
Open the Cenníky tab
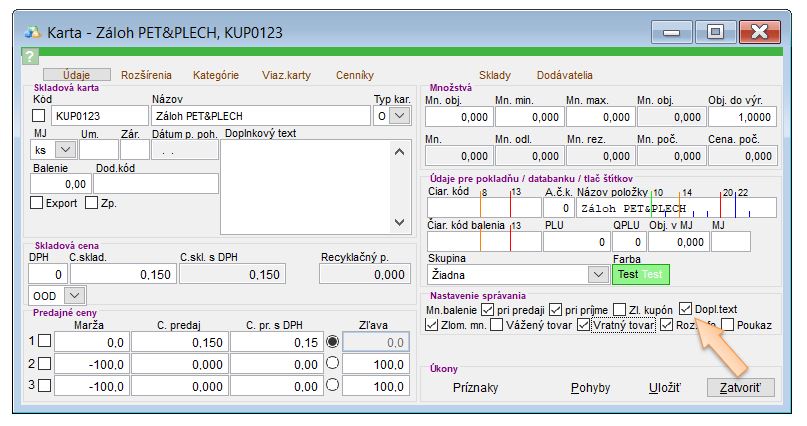point(354,75)
